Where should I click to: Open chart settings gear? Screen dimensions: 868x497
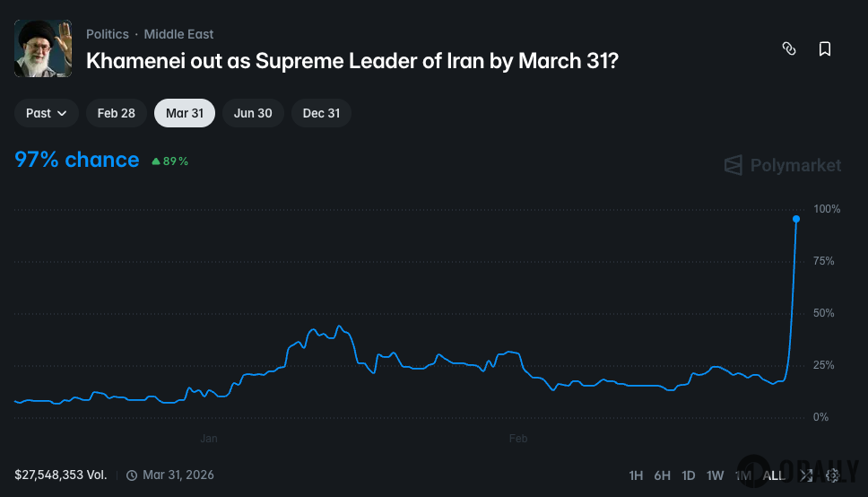pyautogui.click(x=832, y=475)
